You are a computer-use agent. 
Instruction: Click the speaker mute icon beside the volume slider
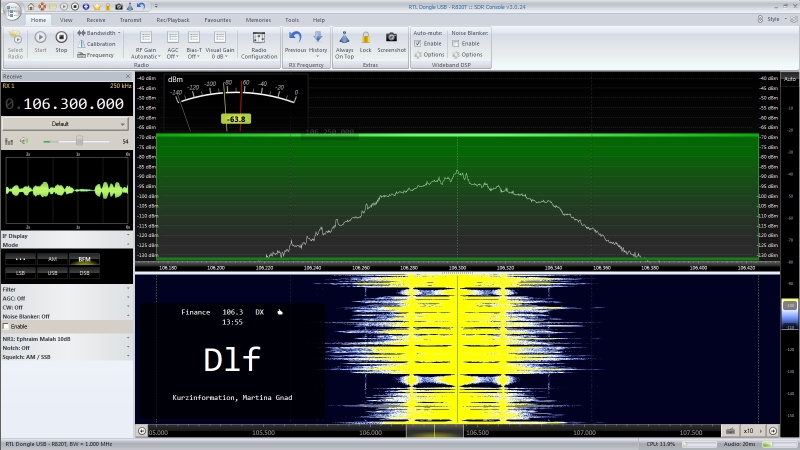coord(24,141)
